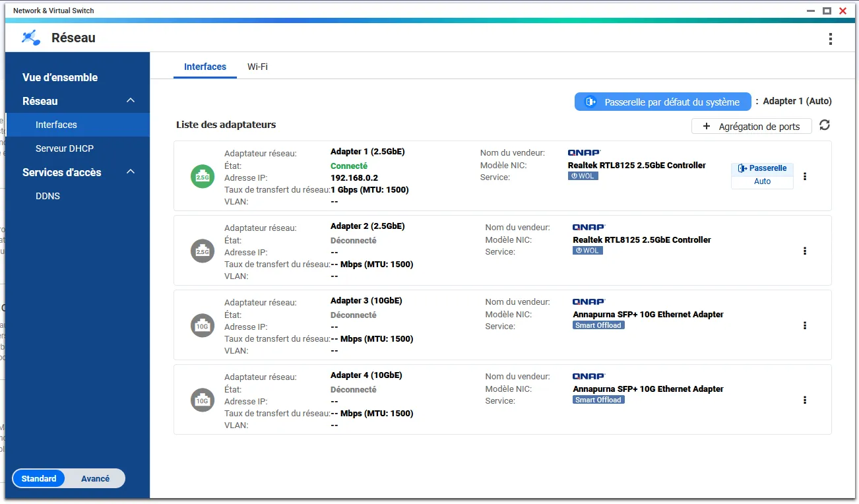859x504 pixels.
Task: Open the three-dot menu for Adapter 2
Action: point(804,251)
